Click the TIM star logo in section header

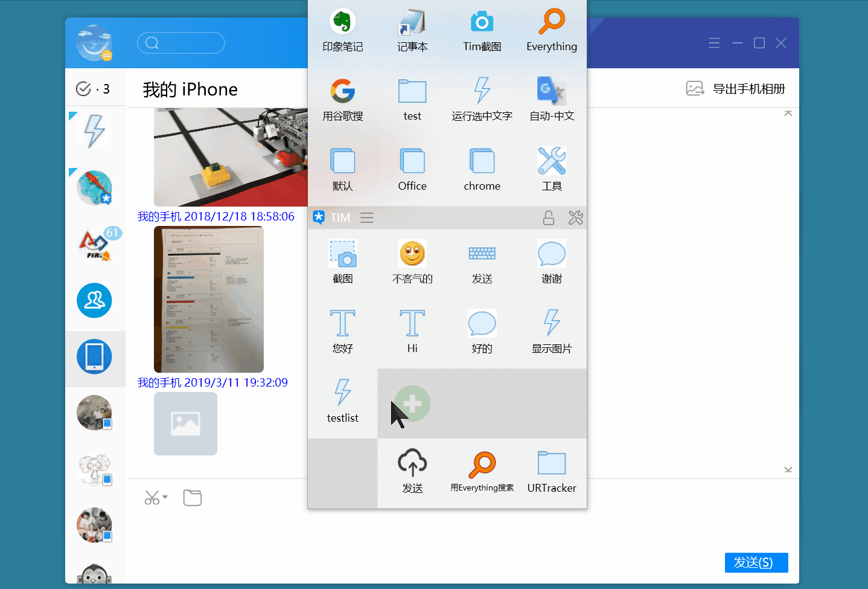tap(319, 217)
